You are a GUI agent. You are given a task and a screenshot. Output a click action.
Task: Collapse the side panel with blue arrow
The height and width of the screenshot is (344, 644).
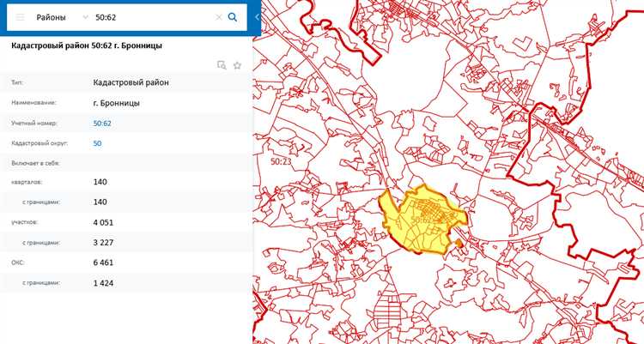click(255, 15)
